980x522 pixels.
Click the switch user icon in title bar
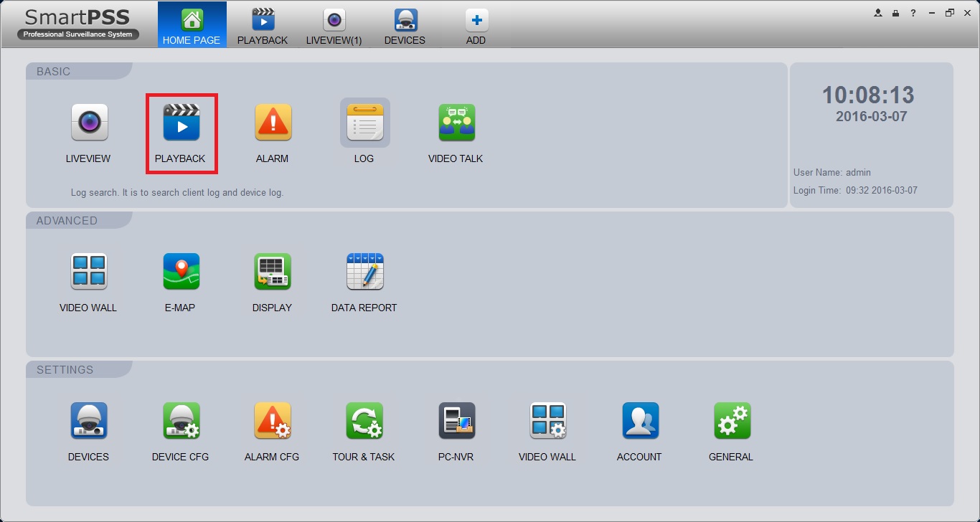877,13
